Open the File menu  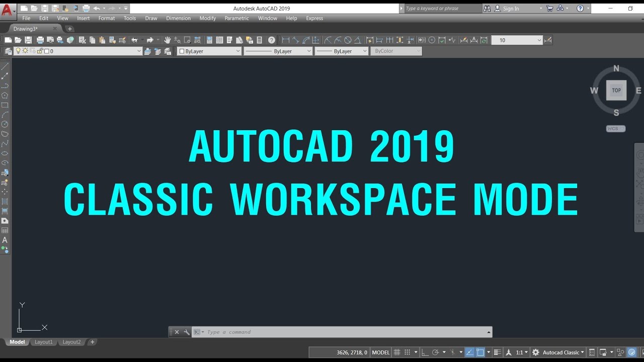pos(26,18)
